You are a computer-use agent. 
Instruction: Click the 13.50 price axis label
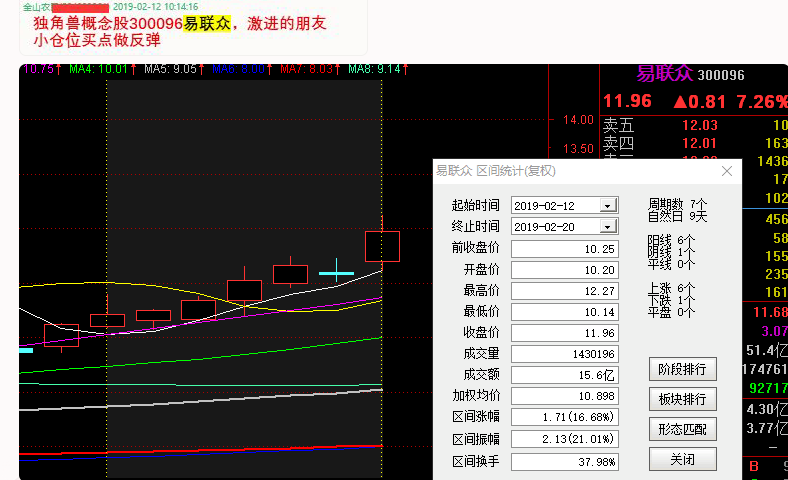578,149
